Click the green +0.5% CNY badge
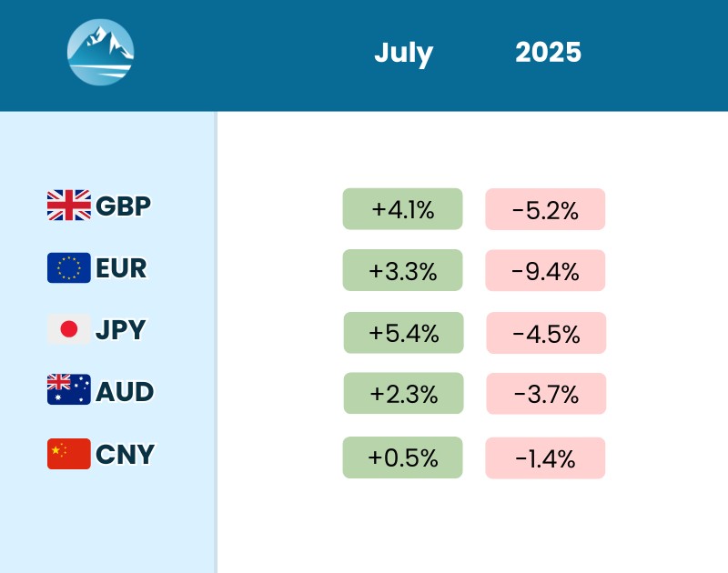728x573 pixels. click(x=402, y=457)
